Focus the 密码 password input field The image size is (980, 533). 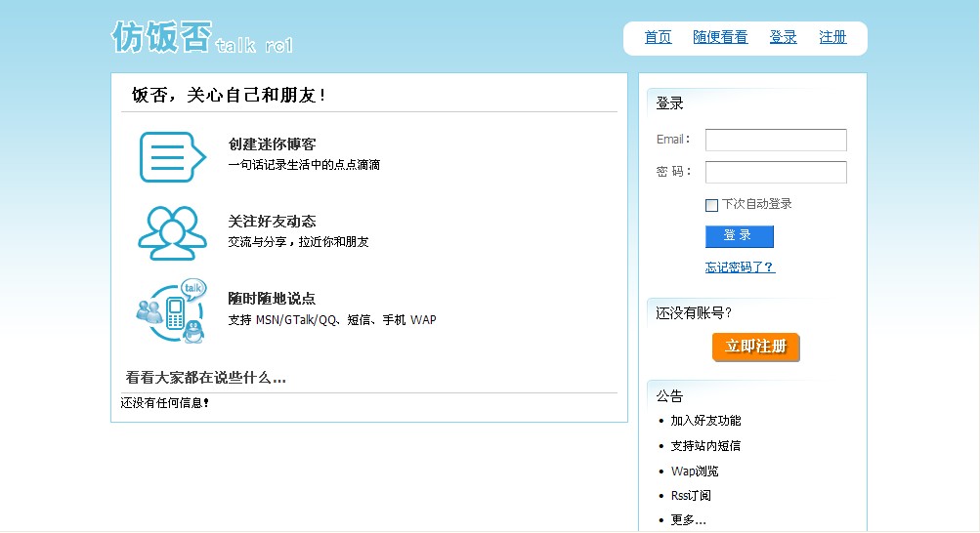pos(776,172)
